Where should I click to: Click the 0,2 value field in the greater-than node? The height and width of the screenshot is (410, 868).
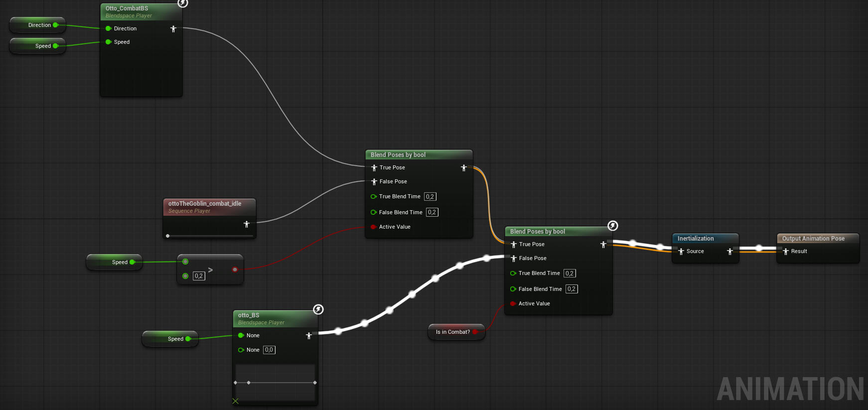199,276
